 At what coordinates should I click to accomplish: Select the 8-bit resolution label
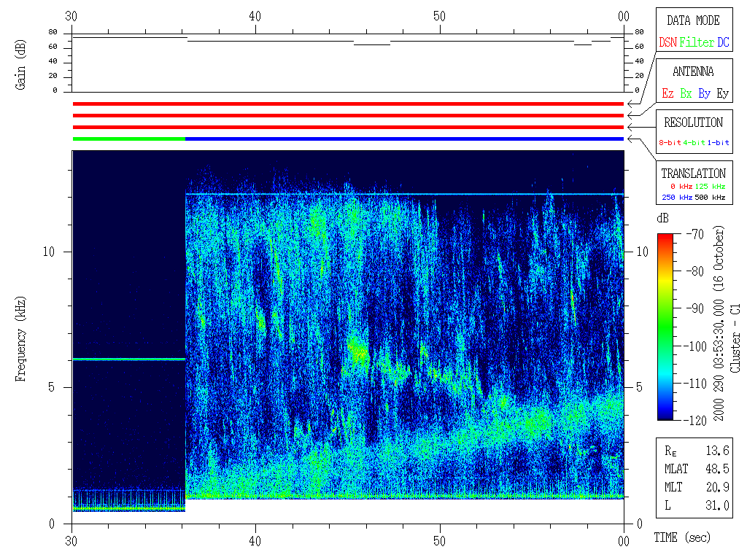pos(670,143)
